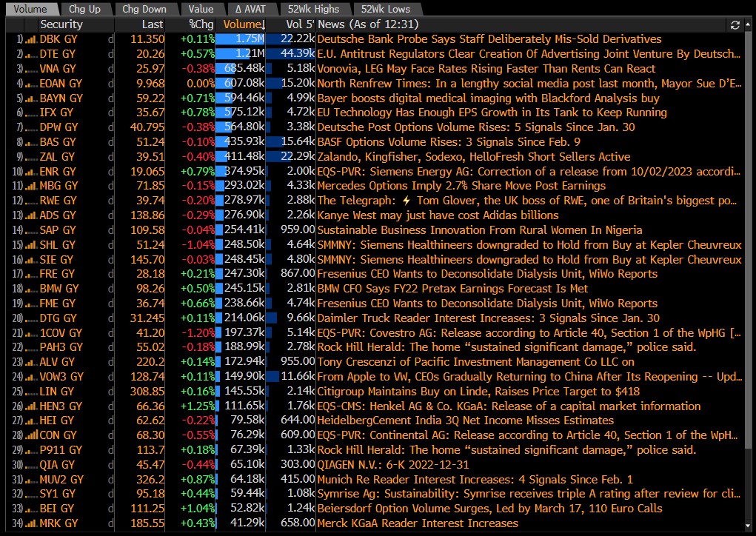756x536 pixels.
Task: Open the chart icon beside MUV2 GY
Action: point(31,480)
